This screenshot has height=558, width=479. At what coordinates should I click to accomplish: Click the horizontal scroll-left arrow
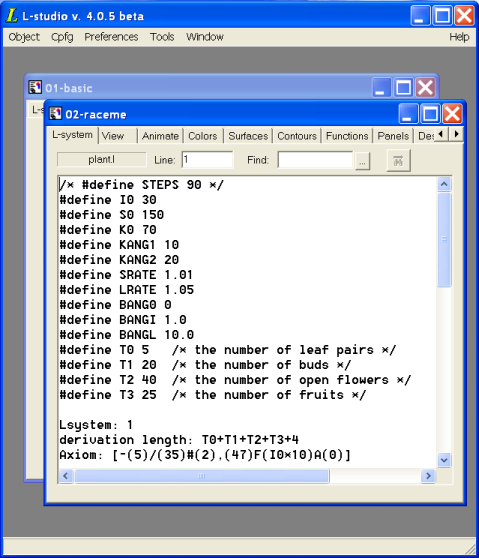point(66,476)
